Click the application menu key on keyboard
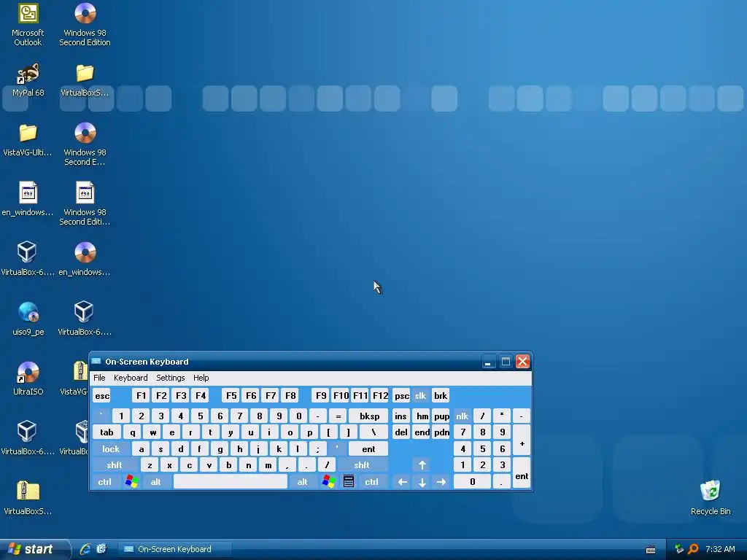The image size is (747, 560). click(x=349, y=481)
